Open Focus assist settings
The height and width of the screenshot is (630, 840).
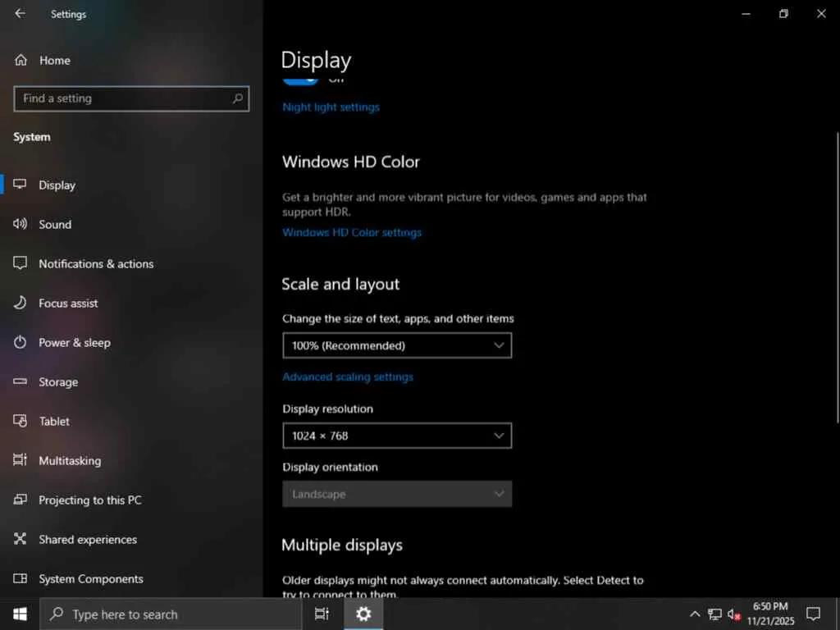pyautogui.click(x=131, y=304)
